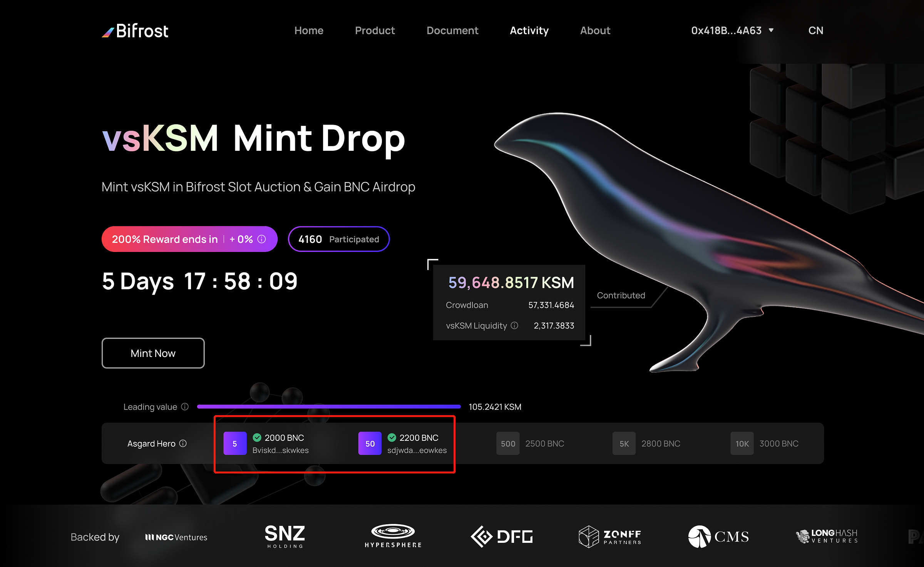924x567 pixels.
Task: Click the 4160 Participated badge
Action: tap(339, 239)
